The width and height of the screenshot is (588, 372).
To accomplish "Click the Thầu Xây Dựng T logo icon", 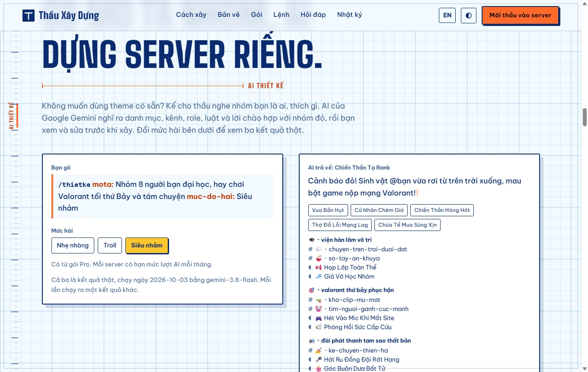I will pos(29,16).
